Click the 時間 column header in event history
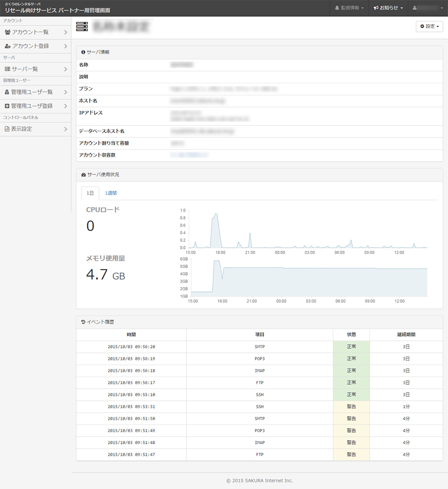Viewport: 448px width, 489px height. [131, 335]
